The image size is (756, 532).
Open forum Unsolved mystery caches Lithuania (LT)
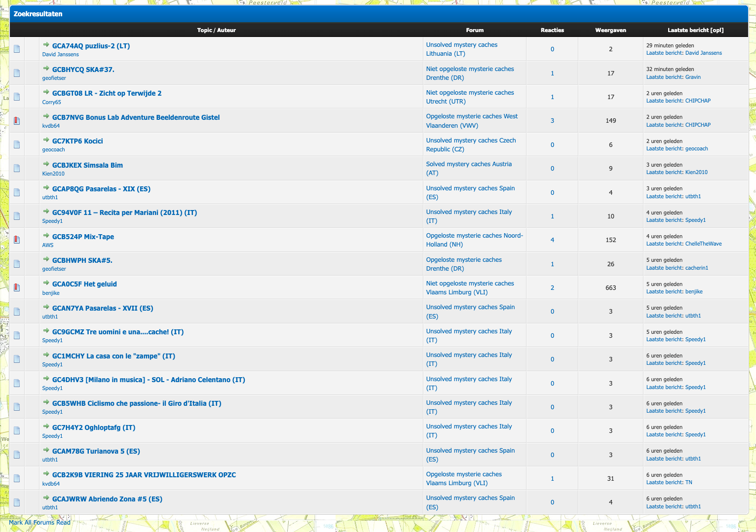pos(461,49)
